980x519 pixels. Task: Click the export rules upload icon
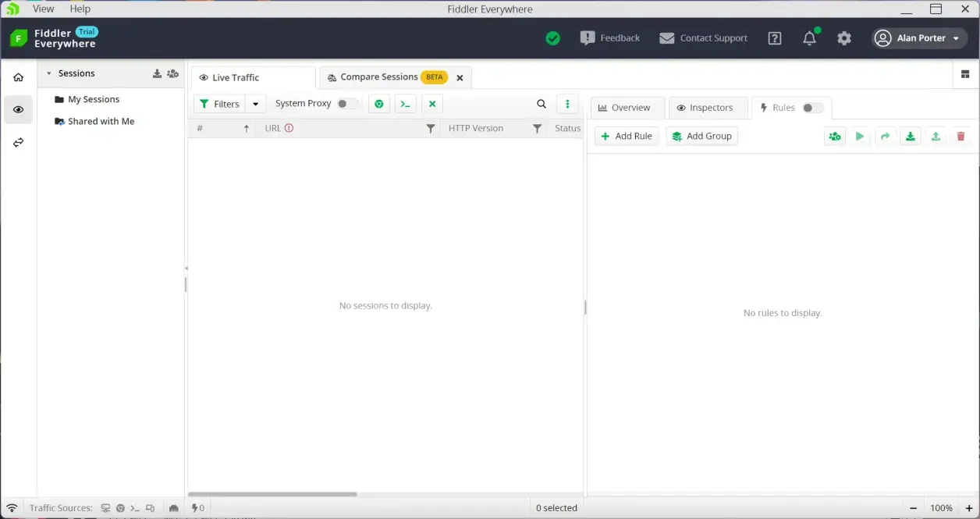tap(936, 137)
